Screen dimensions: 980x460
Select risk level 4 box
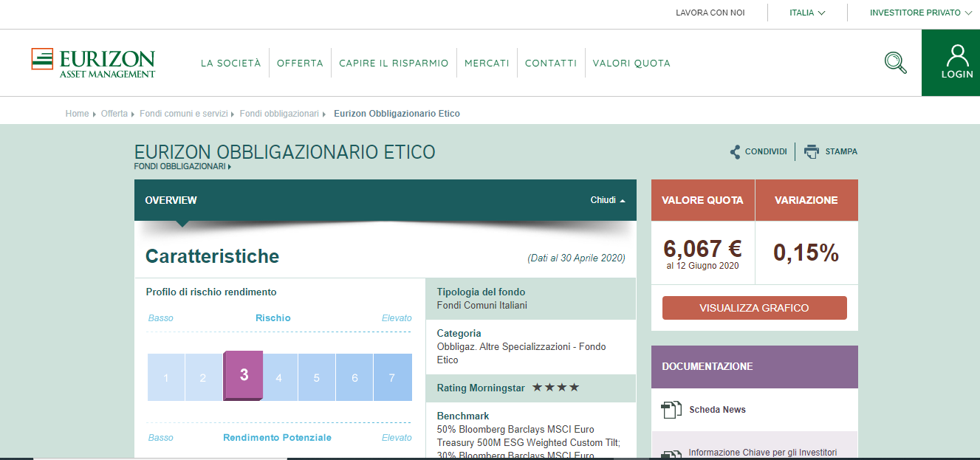(279, 377)
